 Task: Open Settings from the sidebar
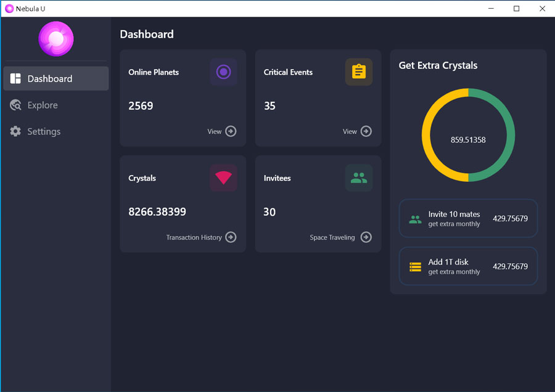(43, 132)
